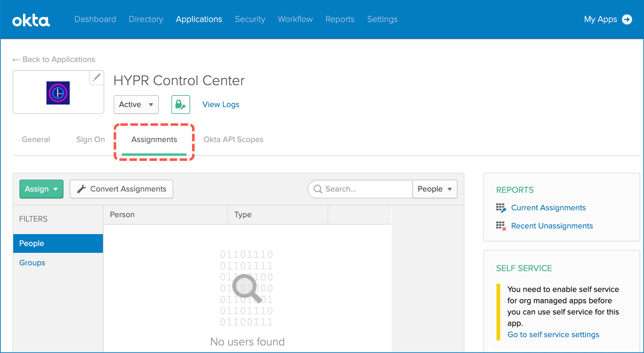Open the Current Assignments report link
This screenshot has width=644, height=353.
548,208
